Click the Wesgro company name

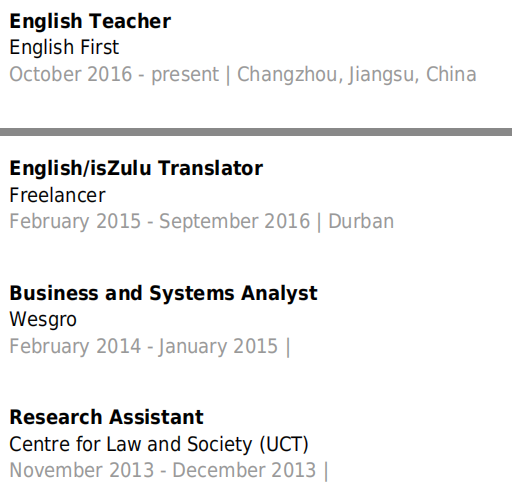pyautogui.click(x=43, y=320)
